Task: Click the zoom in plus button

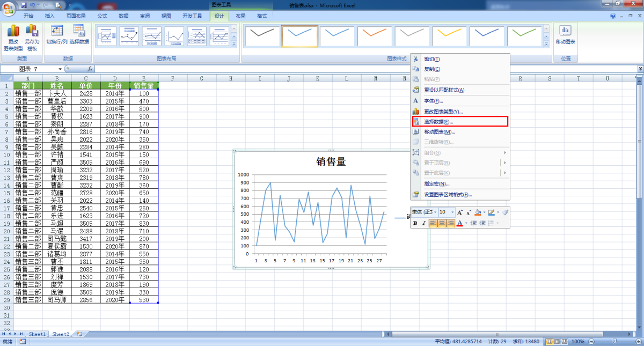Action: pos(633,342)
